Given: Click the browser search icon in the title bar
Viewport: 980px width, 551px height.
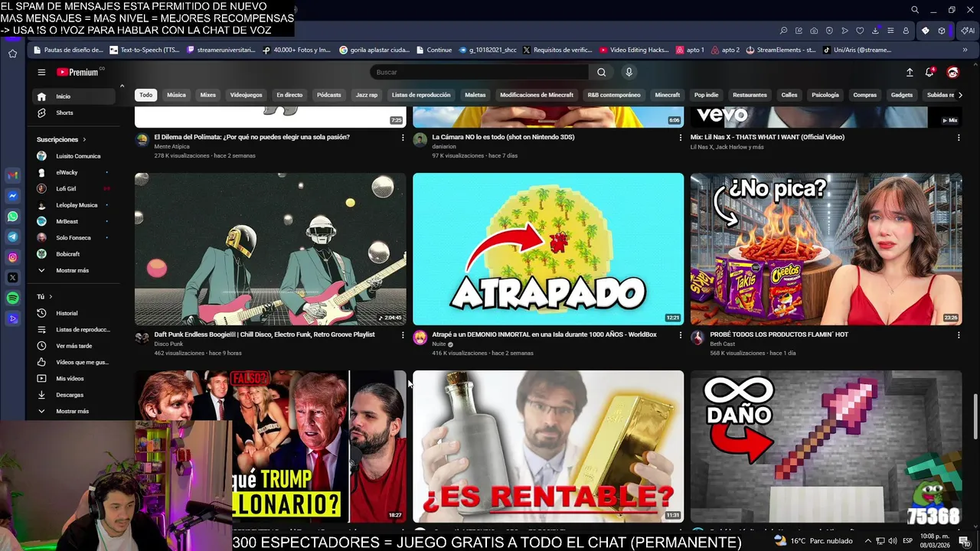Looking at the screenshot, I should pyautogui.click(x=915, y=10).
